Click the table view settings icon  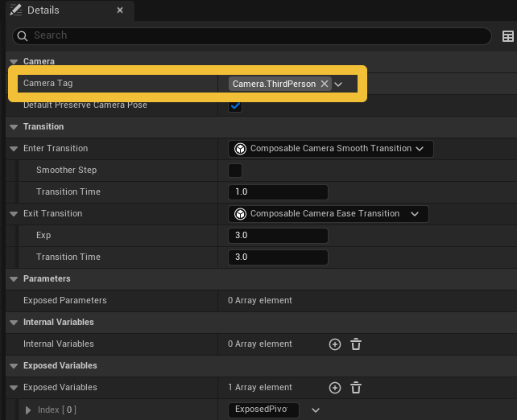point(508,36)
